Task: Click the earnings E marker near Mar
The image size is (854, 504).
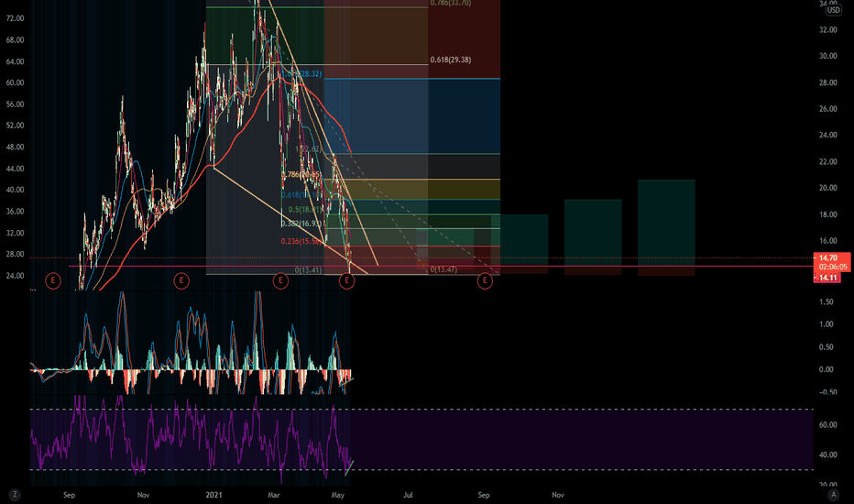Action: coord(280,281)
